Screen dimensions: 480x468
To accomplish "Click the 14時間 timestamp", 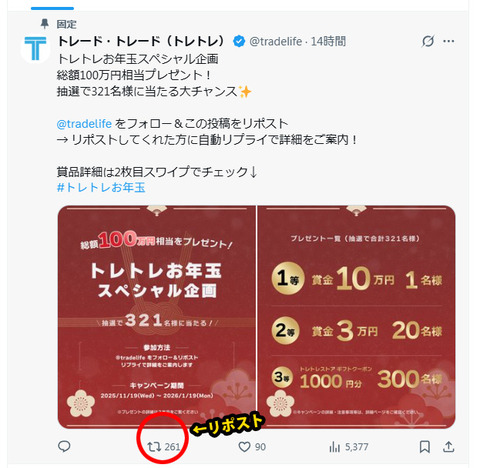I will (x=328, y=41).
